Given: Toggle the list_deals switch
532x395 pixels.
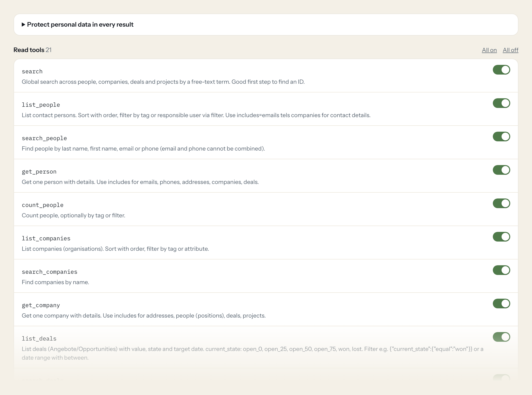Looking at the screenshot, I should tap(502, 337).
